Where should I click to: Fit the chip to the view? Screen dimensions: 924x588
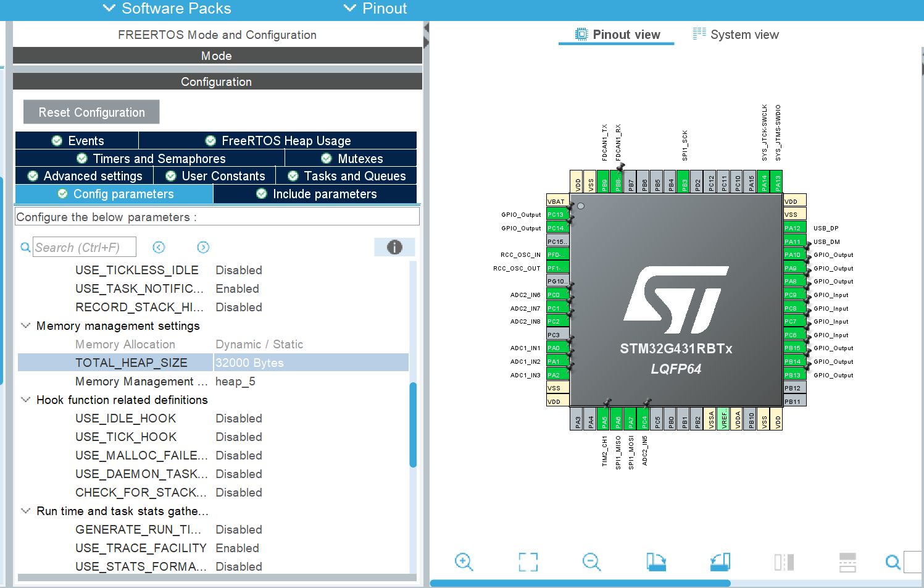coord(528,561)
